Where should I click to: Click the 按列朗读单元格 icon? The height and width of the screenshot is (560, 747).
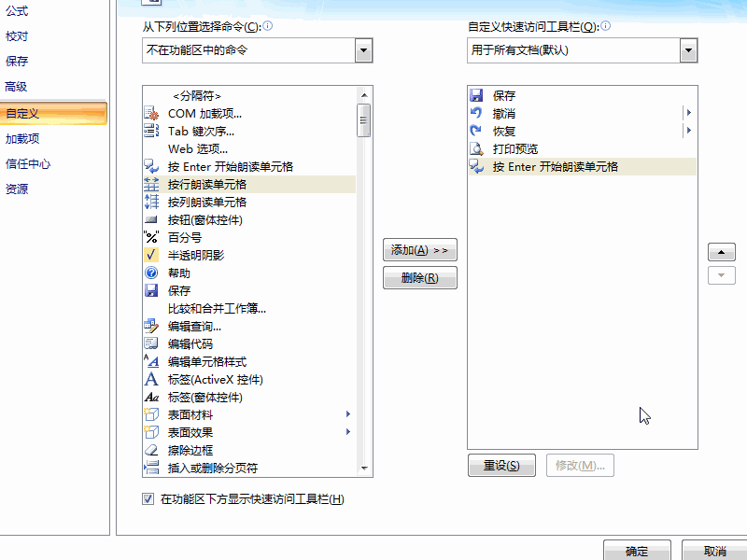point(151,202)
